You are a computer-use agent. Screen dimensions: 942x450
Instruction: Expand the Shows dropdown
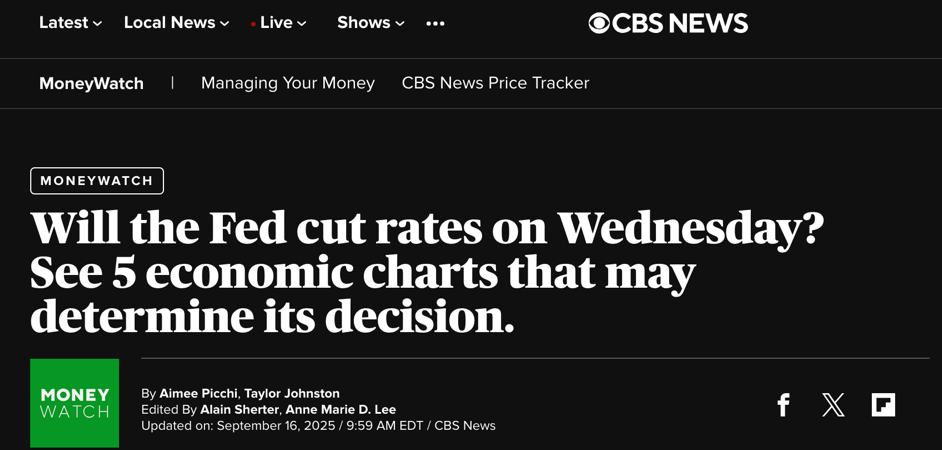[370, 23]
